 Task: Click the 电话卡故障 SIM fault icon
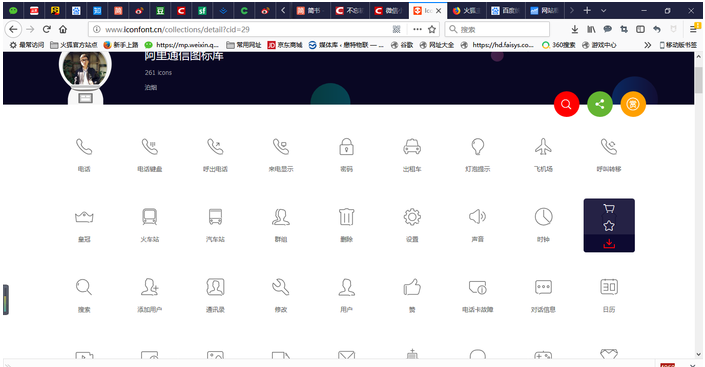click(477, 287)
